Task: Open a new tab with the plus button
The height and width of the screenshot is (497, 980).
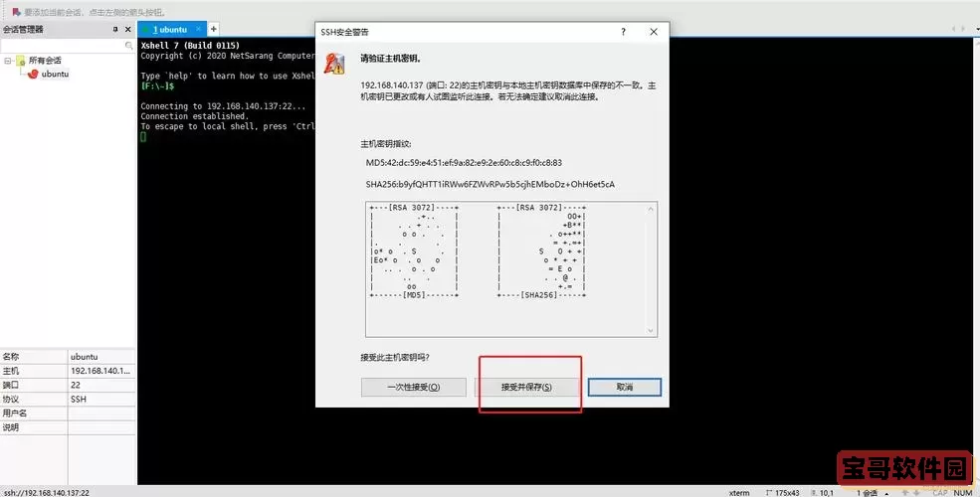Action: pyautogui.click(x=213, y=29)
